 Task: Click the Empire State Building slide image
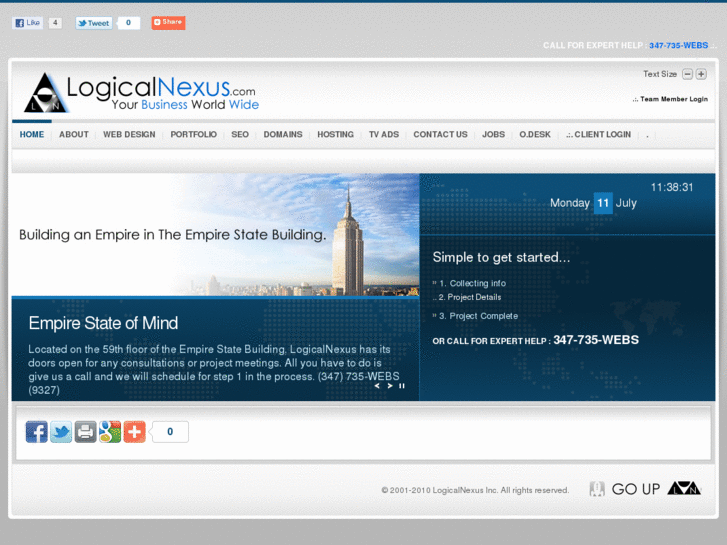coord(216,235)
